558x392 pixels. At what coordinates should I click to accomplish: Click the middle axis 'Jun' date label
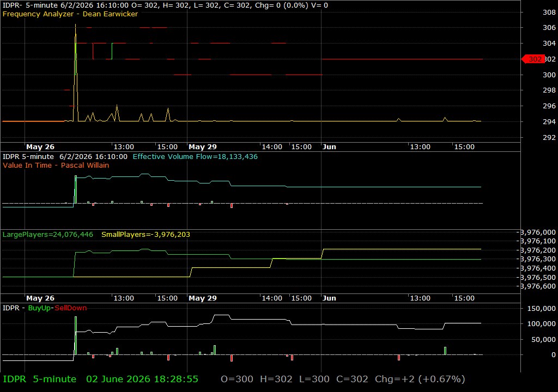pos(329,298)
